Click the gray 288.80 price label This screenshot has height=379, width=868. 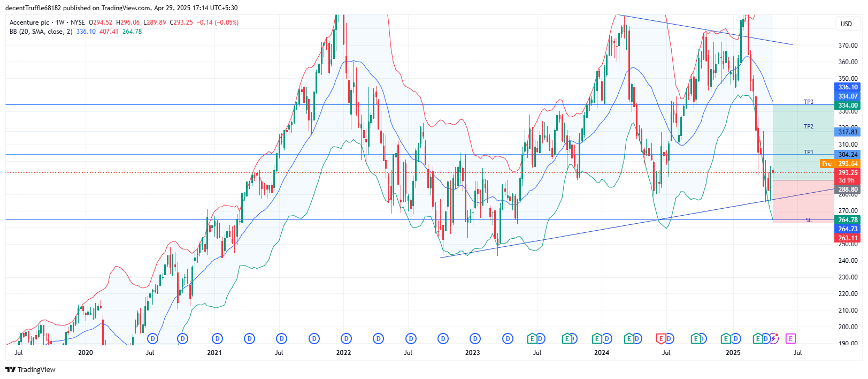click(848, 189)
